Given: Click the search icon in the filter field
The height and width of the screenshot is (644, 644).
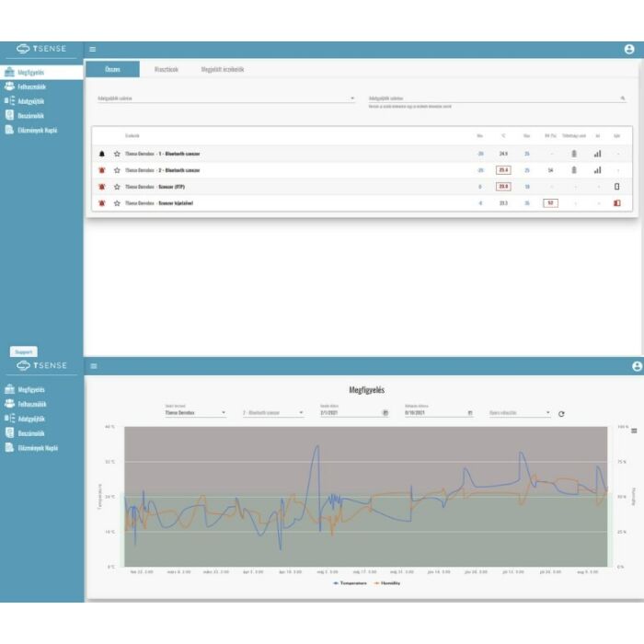Looking at the screenshot, I should [623, 98].
